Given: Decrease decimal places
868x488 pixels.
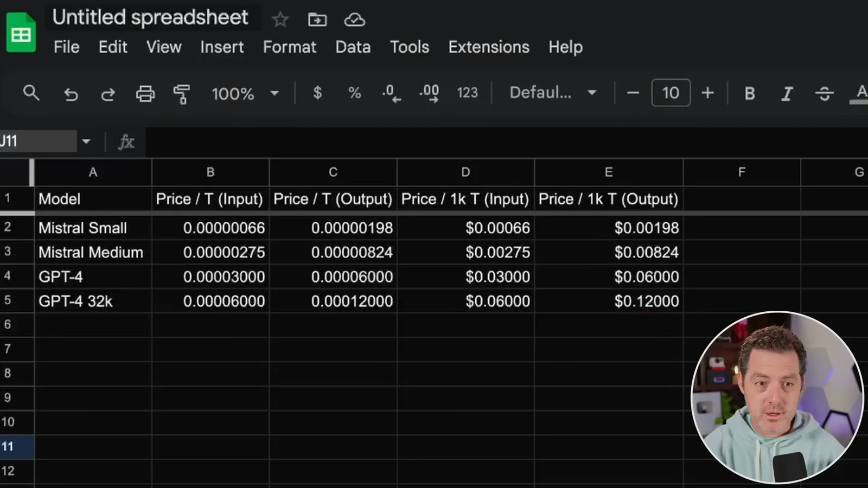Looking at the screenshot, I should [391, 93].
